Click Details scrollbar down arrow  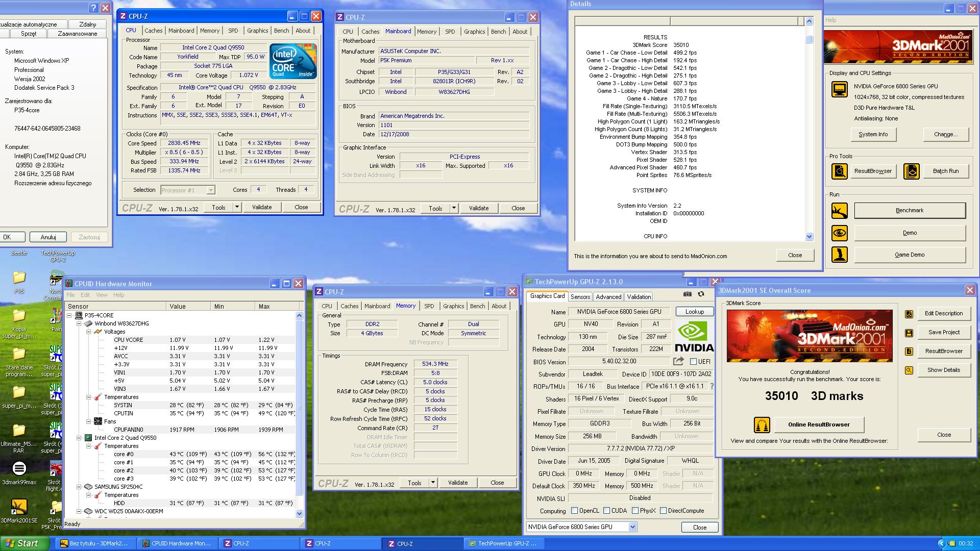(x=809, y=237)
